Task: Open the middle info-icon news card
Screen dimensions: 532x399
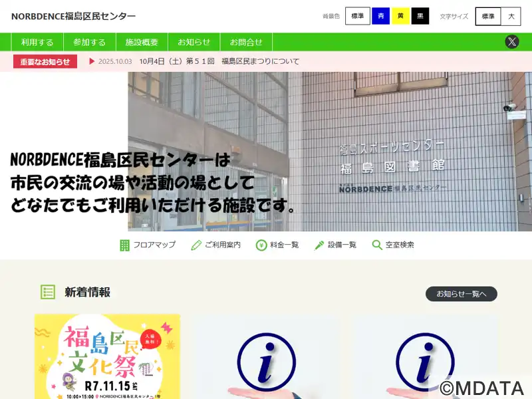Action: pyautogui.click(x=266, y=356)
